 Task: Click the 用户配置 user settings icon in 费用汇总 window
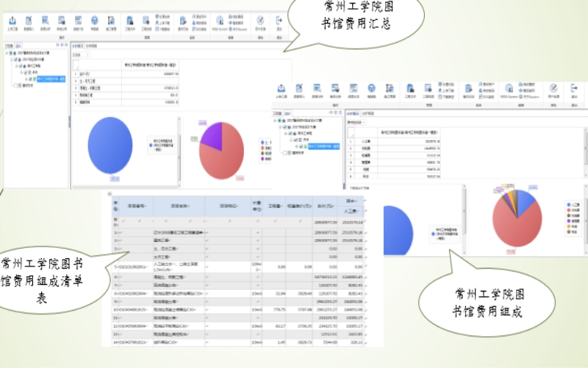(260, 21)
